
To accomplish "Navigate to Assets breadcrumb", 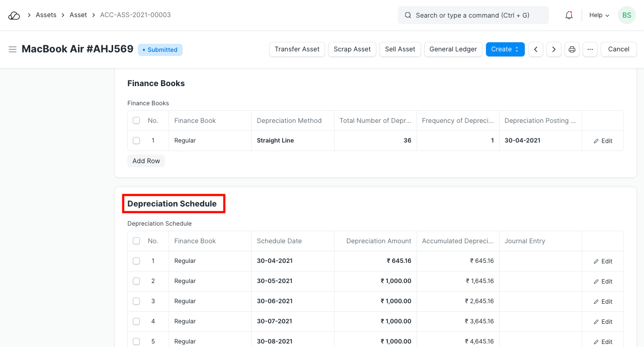I will [46, 15].
